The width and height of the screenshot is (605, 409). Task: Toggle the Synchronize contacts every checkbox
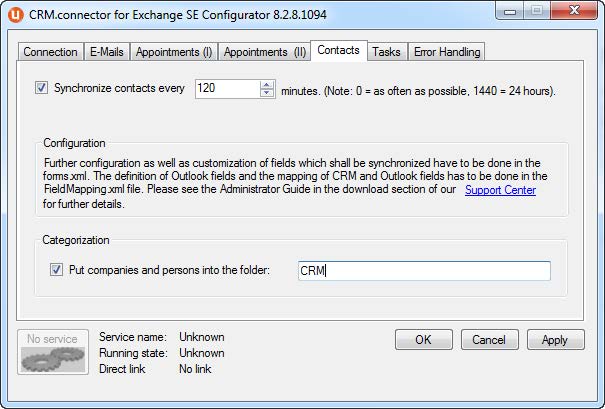coord(42,88)
